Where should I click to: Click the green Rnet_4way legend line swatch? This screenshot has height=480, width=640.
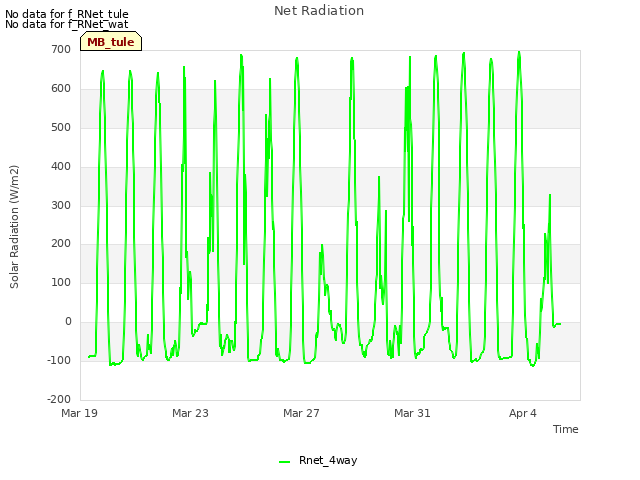click(284, 462)
